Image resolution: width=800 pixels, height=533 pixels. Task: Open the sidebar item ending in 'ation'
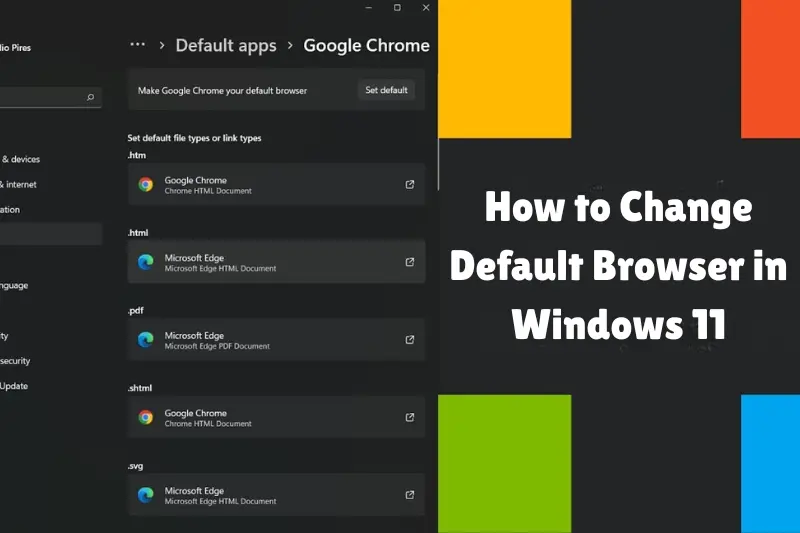click(x=10, y=210)
